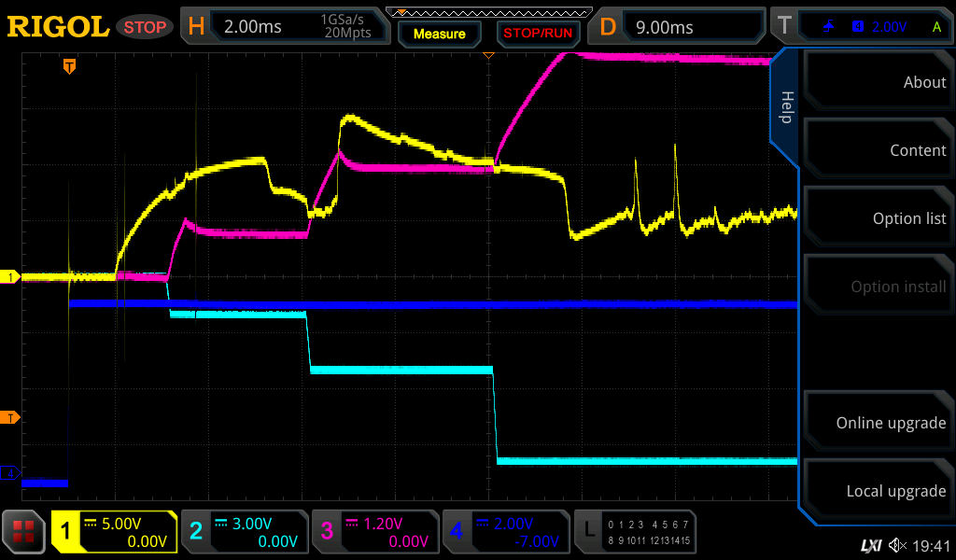Open horizontal timebase 2.00ms settings
Viewport: 956px width, 560px height.
pyautogui.click(x=286, y=27)
